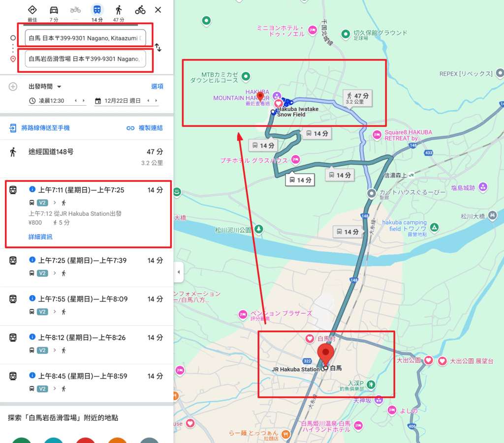This screenshot has height=443, width=504.
Task: Click the JR Hakuba Station red pin
Action: [326, 354]
